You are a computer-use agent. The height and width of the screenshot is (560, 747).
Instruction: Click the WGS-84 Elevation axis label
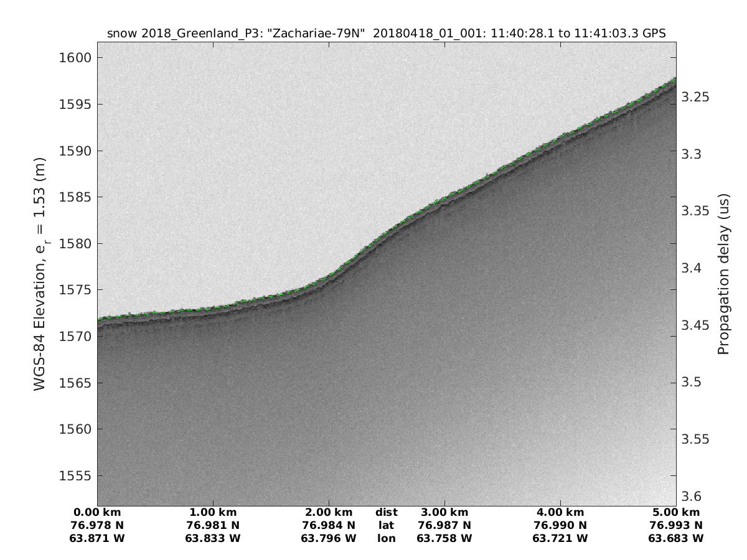point(41,274)
